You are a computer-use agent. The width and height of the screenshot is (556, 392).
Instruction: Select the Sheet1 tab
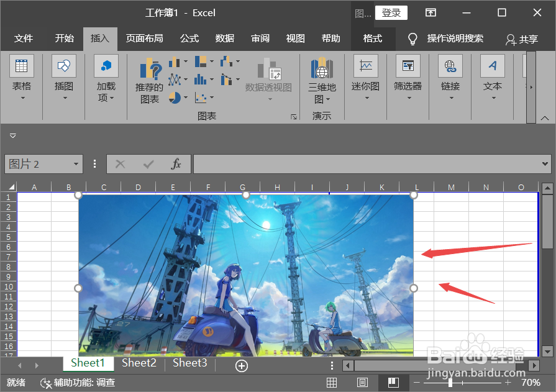coord(88,363)
